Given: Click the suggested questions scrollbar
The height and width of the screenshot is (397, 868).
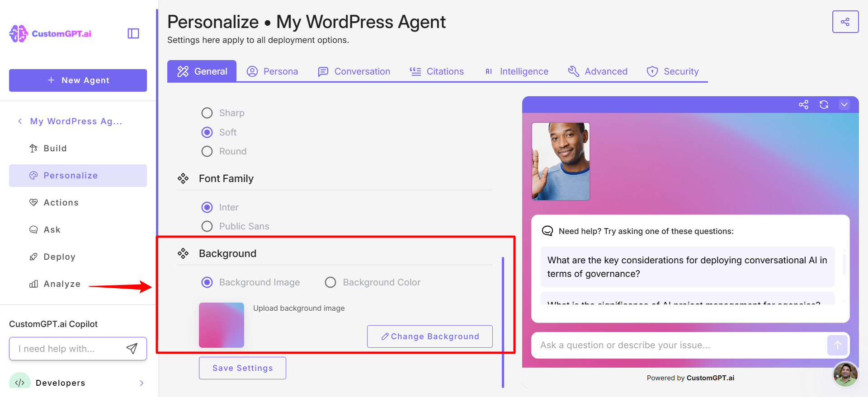Looking at the screenshot, I should (x=844, y=264).
